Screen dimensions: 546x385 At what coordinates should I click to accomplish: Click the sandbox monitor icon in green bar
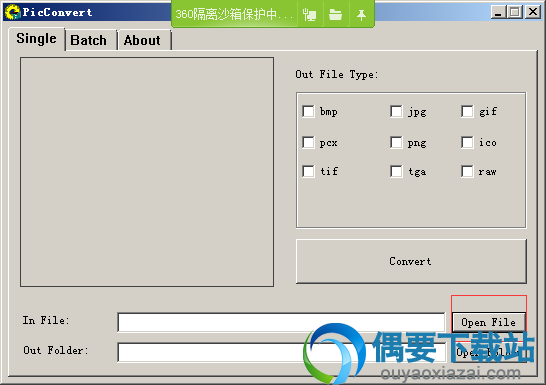[310, 15]
